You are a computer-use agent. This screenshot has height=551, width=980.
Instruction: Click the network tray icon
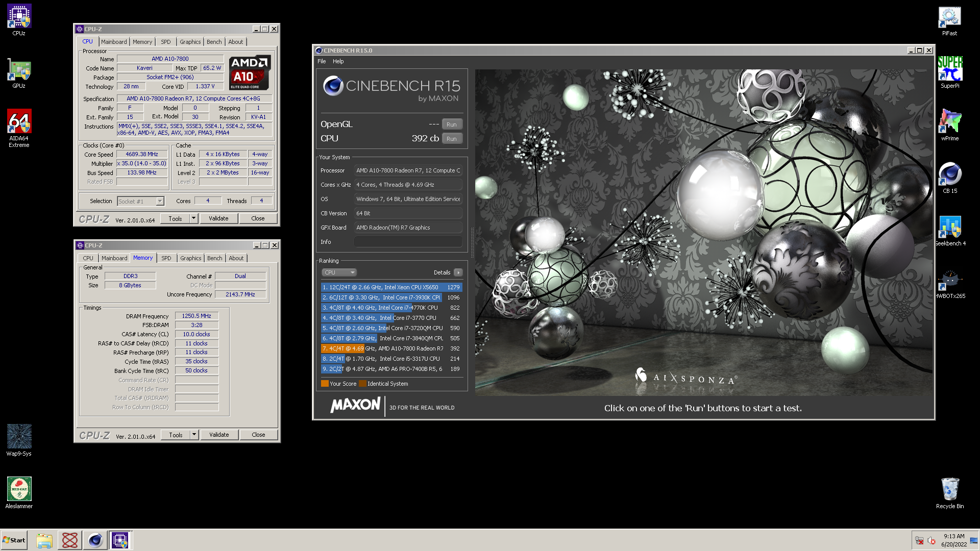coord(919,541)
